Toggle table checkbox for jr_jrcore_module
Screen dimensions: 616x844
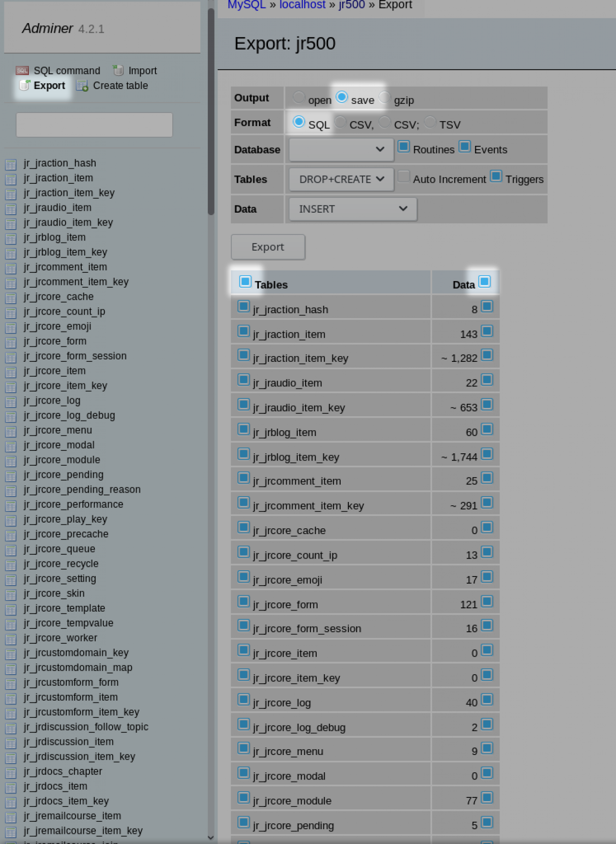point(244,798)
